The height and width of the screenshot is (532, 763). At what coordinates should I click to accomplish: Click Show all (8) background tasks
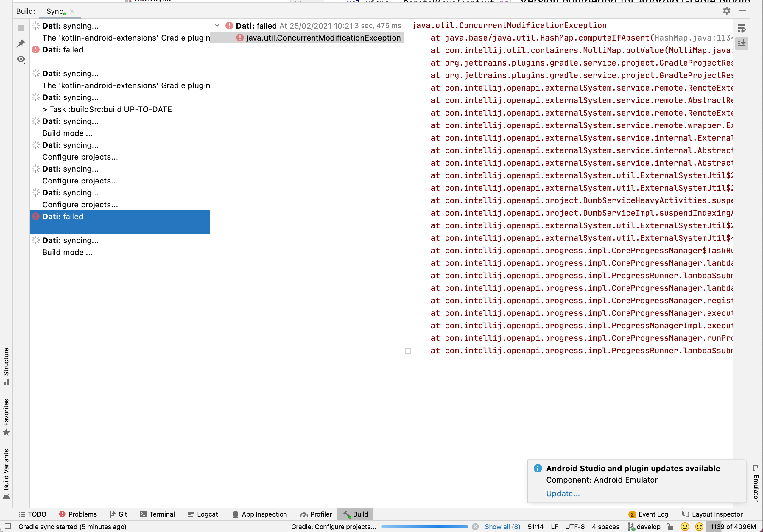click(502, 527)
